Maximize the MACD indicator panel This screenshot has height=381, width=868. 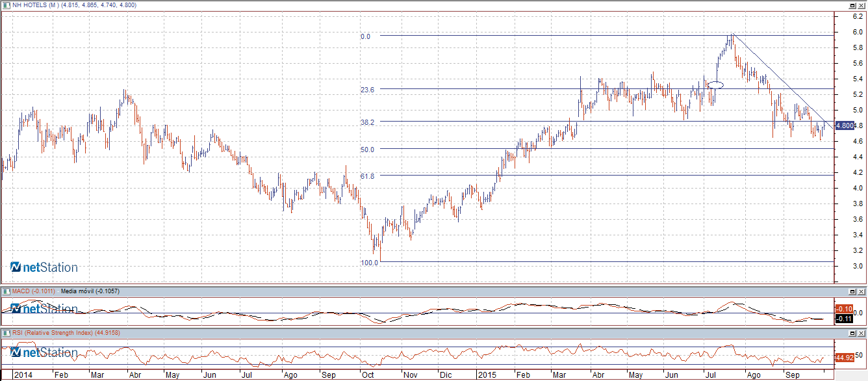point(853,291)
